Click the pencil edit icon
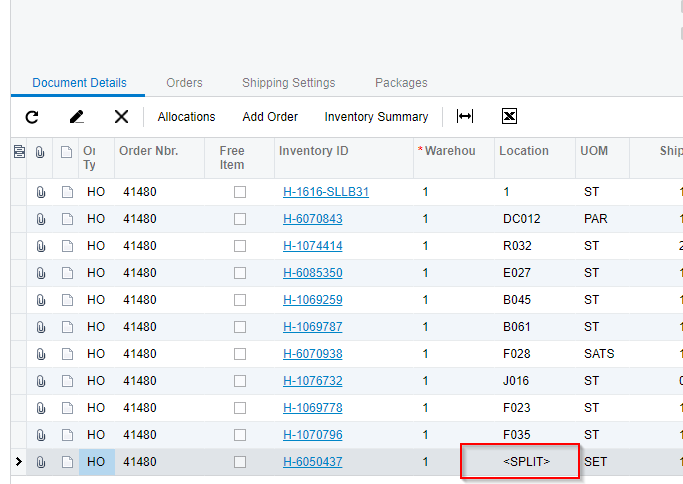This screenshot has width=683, height=484. [77, 117]
